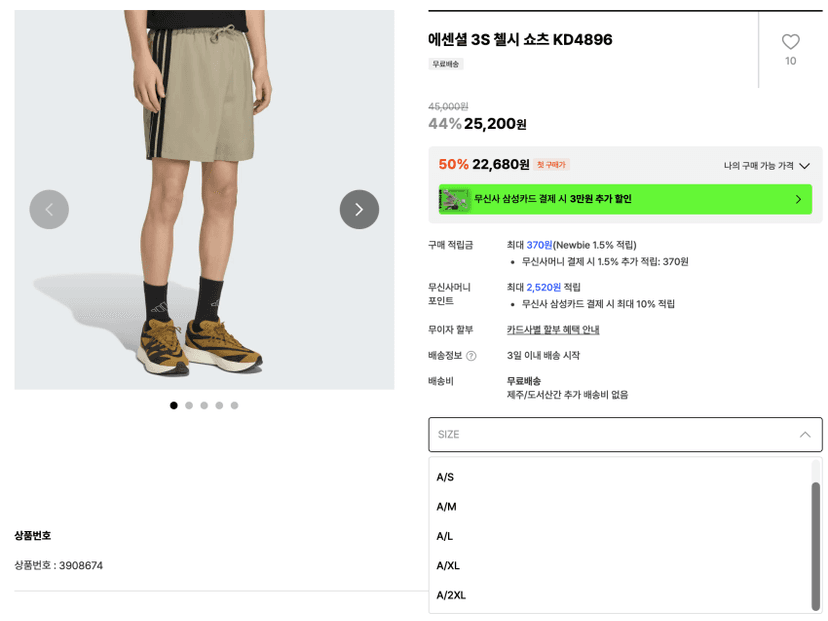Go to next product image arrow

click(x=359, y=209)
